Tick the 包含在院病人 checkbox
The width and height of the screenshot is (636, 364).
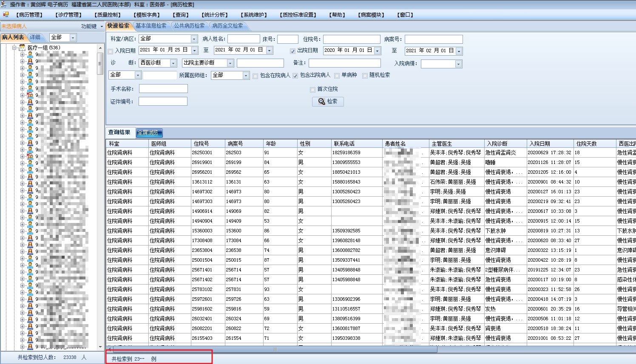pos(255,76)
